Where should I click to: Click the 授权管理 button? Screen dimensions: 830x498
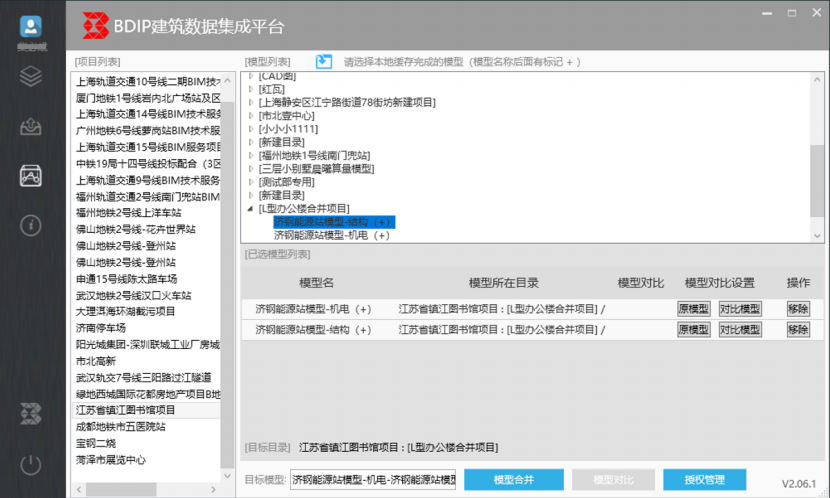coord(704,479)
